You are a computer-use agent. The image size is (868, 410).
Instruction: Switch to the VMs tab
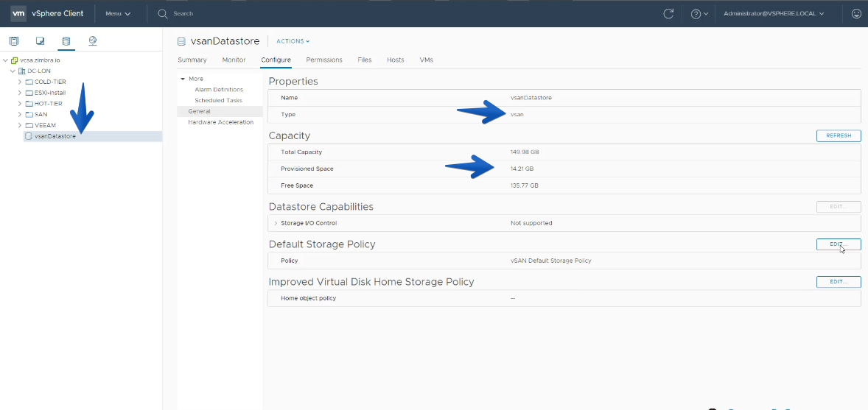click(x=426, y=60)
